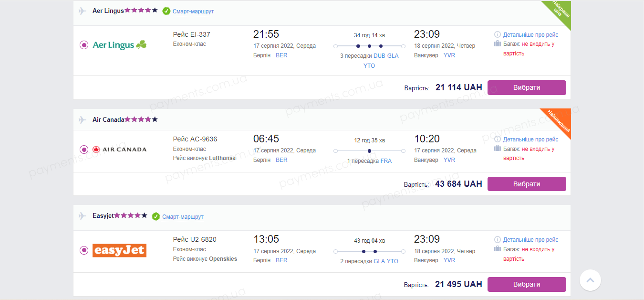Open Детальніше про рейс for Aer Lingus
Image resolution: width=644 pixels, height=300 pixels.
click(x=530, y=35)
